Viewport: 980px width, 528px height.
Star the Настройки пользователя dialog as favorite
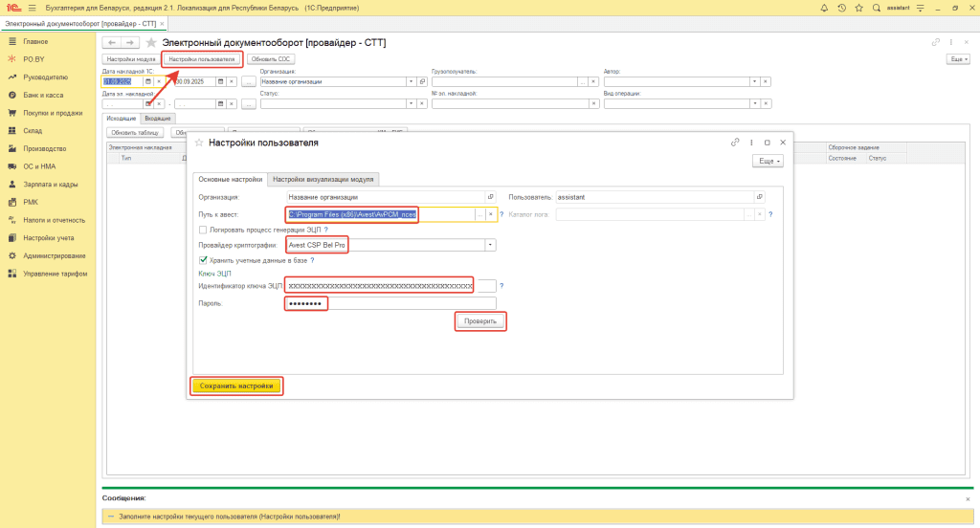click(x=199, y=143)
